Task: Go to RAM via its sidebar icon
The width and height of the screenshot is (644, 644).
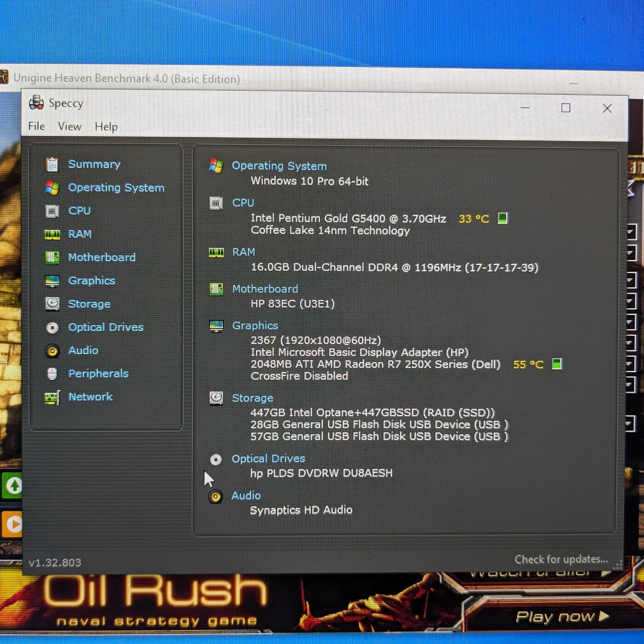Action: pyautogui.click(x=52, y=234)
